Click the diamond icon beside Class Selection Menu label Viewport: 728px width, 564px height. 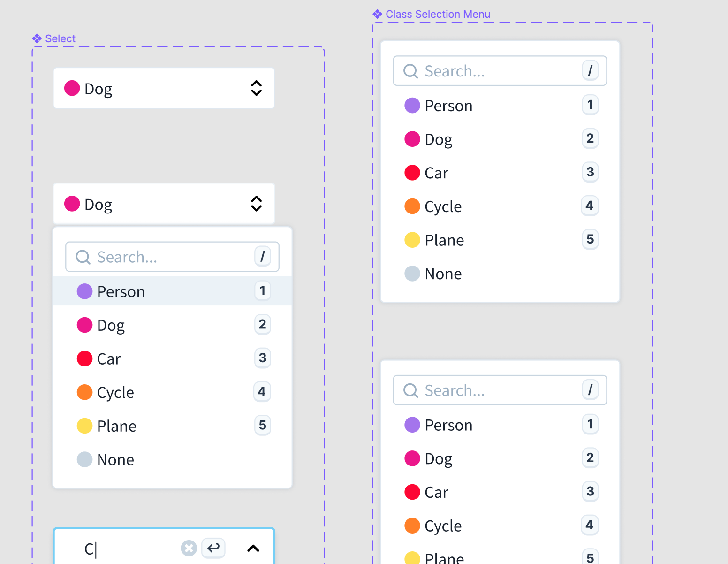pyautogui.click(x=377, y=14)
